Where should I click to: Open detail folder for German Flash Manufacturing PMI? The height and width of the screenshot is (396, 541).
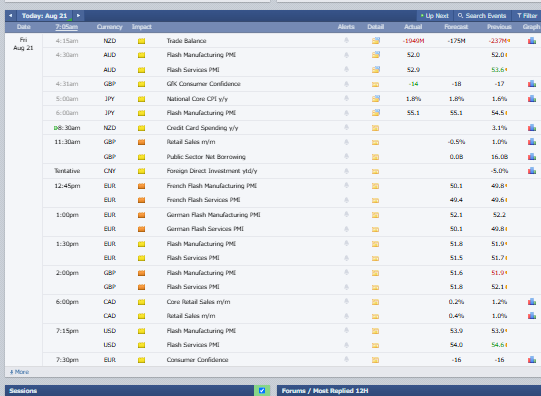[375, 215]
